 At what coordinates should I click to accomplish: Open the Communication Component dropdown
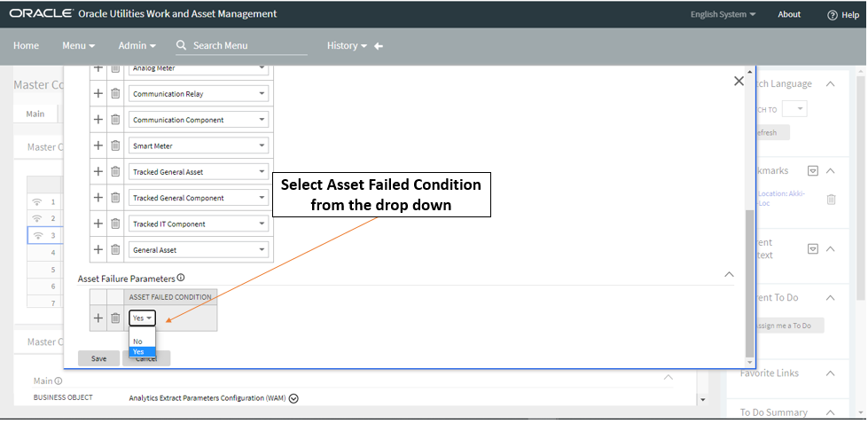coord(199,120)
